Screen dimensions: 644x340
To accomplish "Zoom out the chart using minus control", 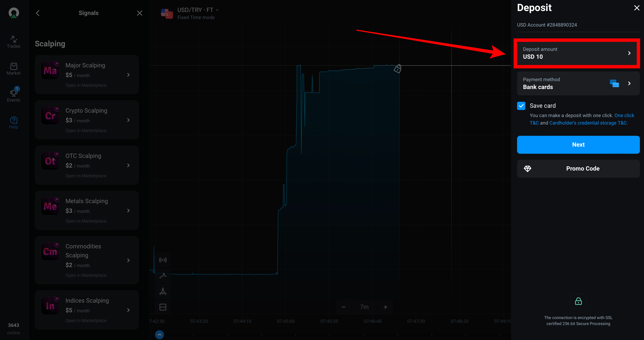I will (344, 307).
